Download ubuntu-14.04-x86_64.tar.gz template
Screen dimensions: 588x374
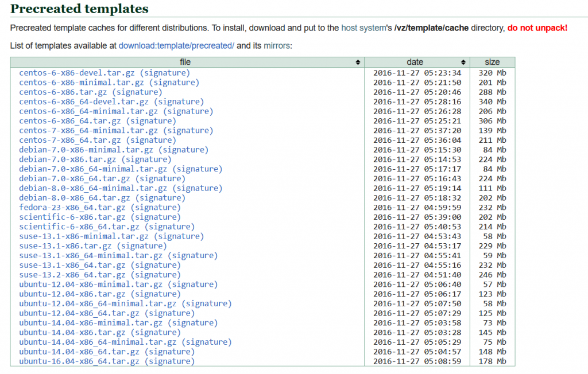pyautogui.click(x=79, y=352)
